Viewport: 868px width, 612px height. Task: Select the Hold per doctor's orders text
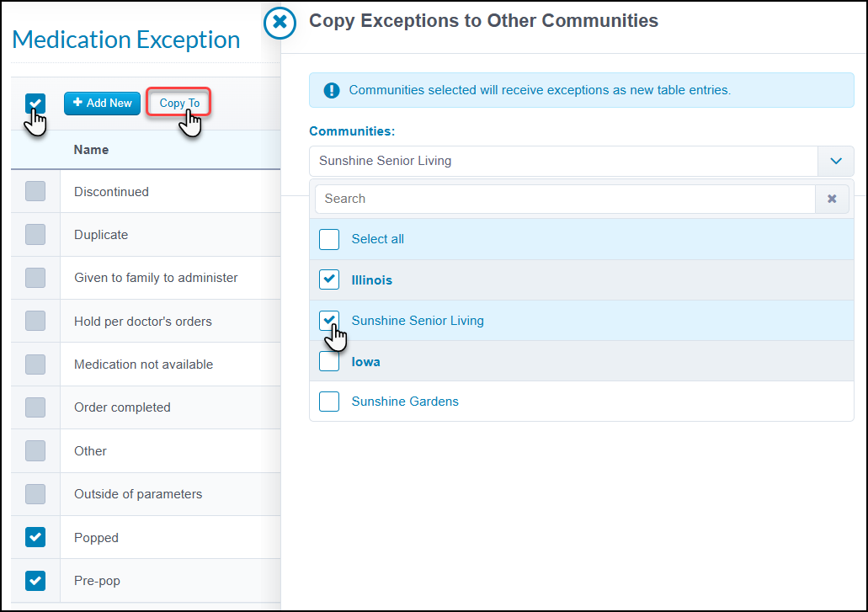point(143,322)
